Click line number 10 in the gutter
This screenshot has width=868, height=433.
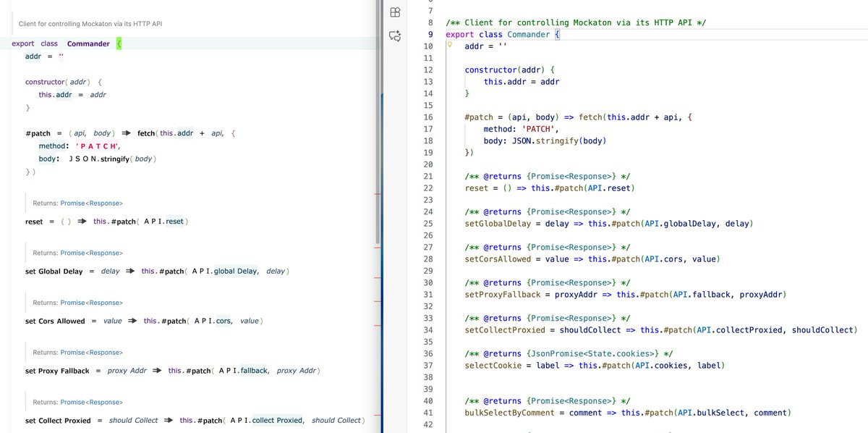[427, 46]
